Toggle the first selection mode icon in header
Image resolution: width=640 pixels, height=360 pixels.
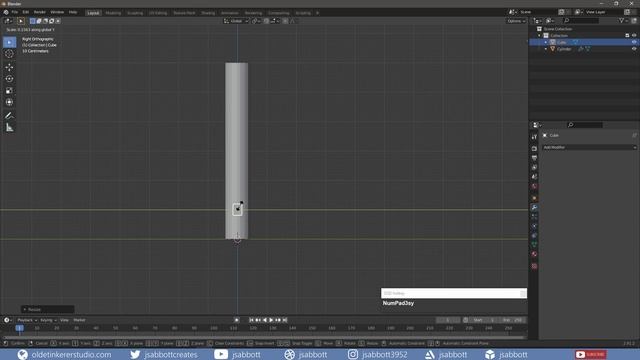[x=33, y=21]
